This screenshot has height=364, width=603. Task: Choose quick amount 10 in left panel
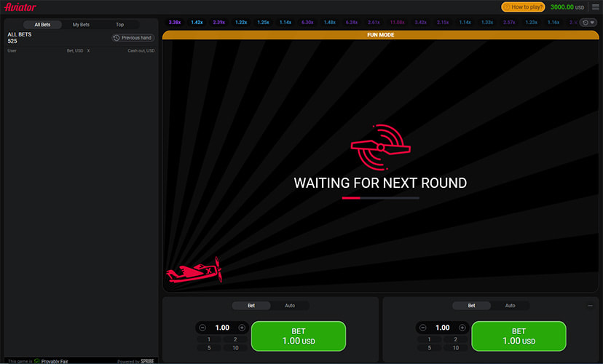[234, 348]
